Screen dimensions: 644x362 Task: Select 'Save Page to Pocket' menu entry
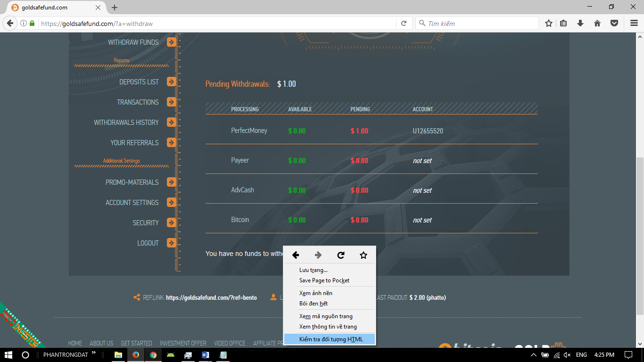pyautogui.click(x=330, y=280)
